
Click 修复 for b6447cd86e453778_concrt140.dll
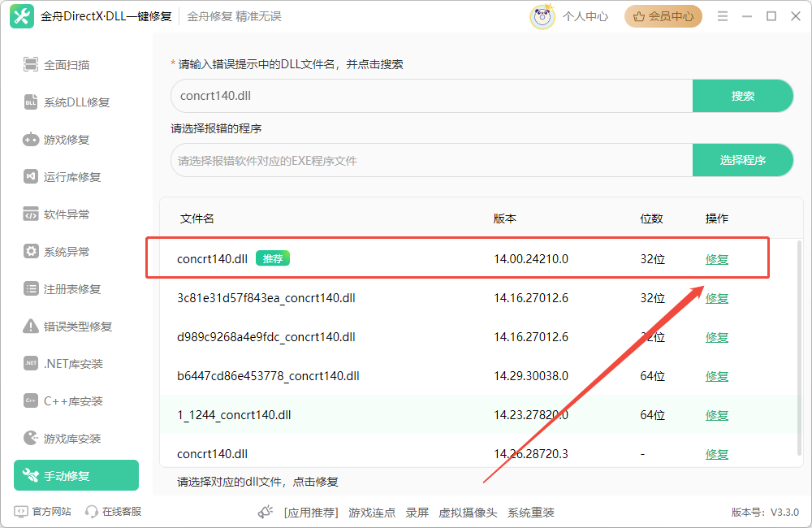[x=717, y=376]
